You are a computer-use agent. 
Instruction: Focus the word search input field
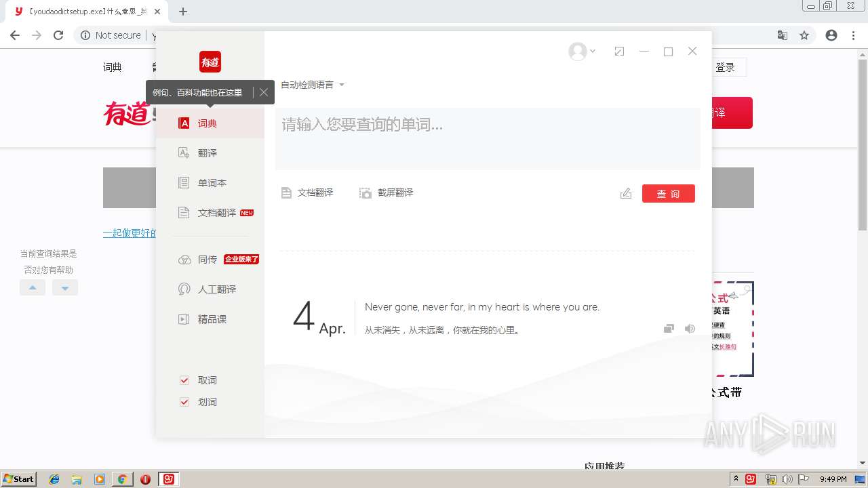pyautogui.click(x=488, y=138)
